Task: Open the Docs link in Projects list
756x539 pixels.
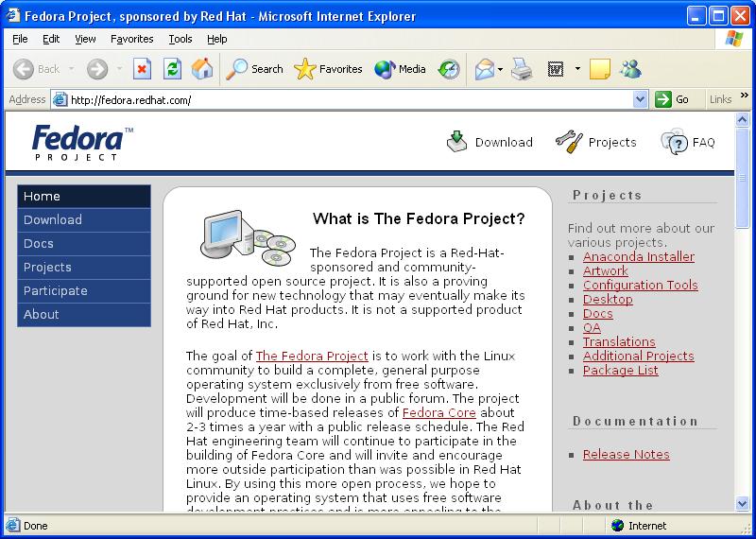Action: 598,314
